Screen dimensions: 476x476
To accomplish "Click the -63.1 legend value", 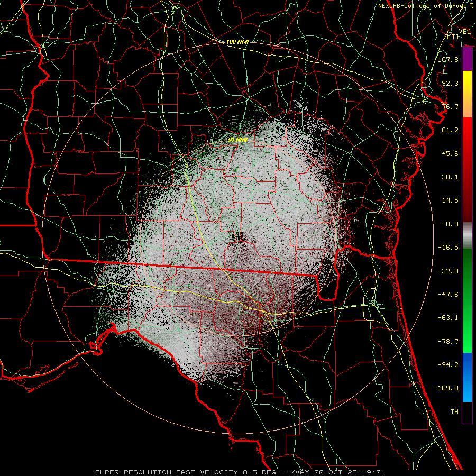I will click(x=448, y=318).
